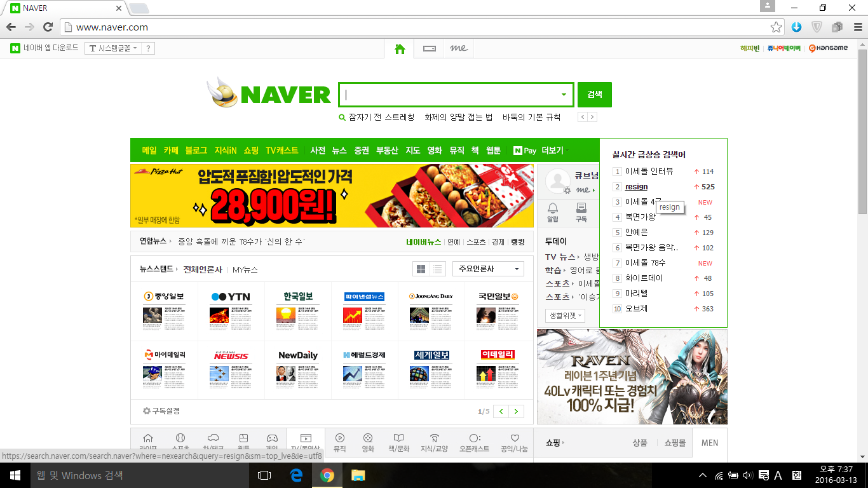Show previous suggested search keywords arrow
This screenshot has height=488, width=868.
(x=583, y=117)
